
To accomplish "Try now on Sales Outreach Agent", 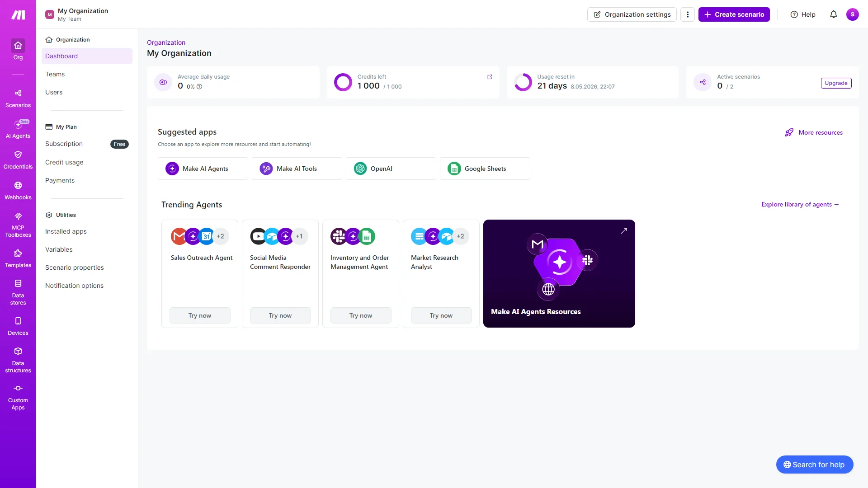I will pos(200,315).
